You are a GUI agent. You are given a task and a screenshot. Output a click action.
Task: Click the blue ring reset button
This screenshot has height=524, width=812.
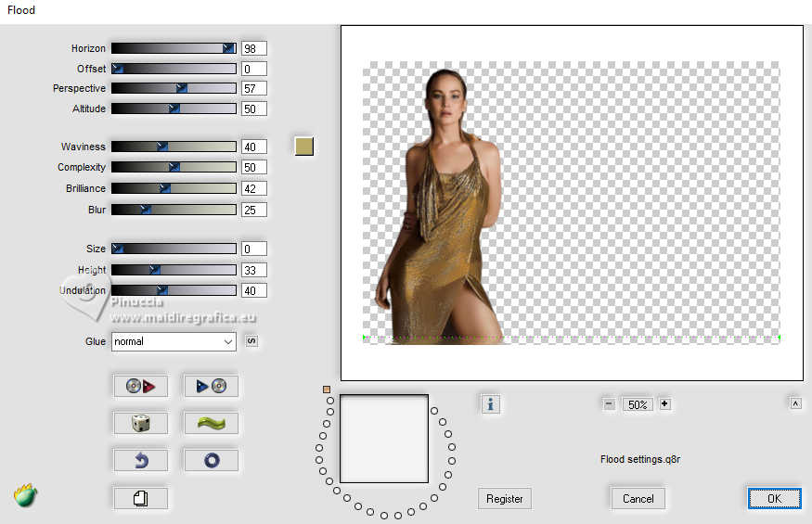(212, 460)
